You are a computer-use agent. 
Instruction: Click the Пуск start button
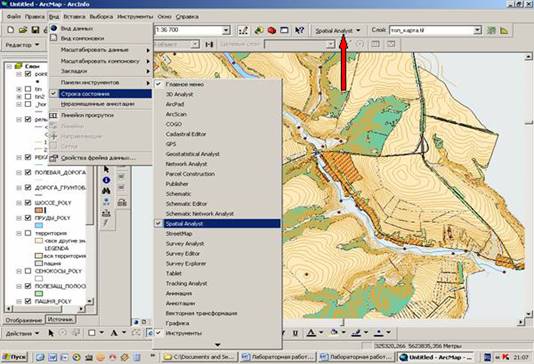click(14, 357)
